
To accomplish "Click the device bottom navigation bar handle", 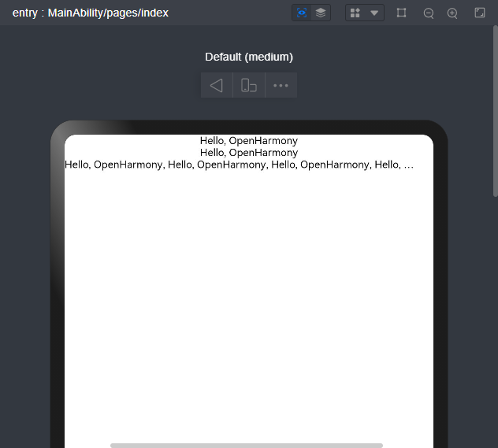I will pos(247,446).
